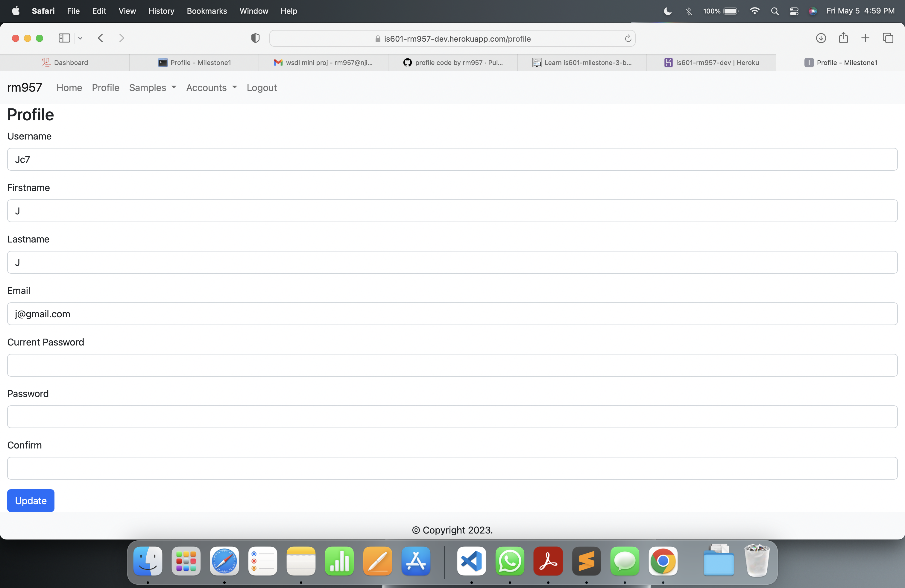The width and height of the screenshot is (905, 588).
Task: Open a new tab with the plus icon
Action: point(865,38)
